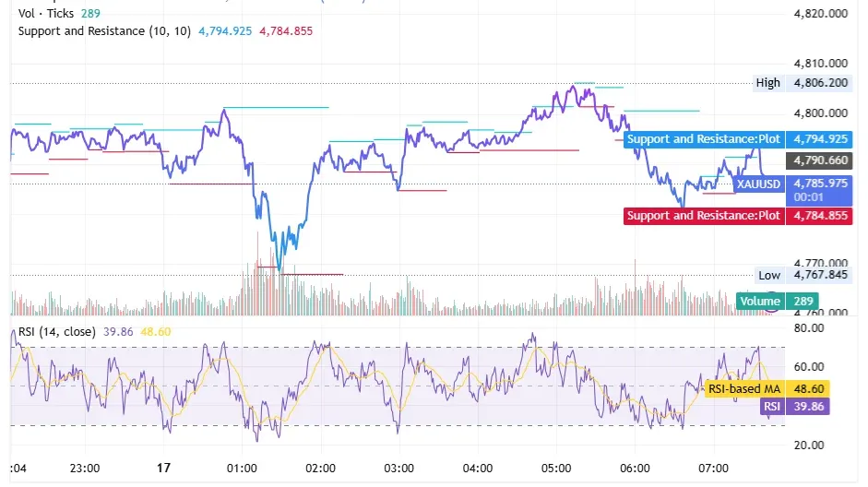Click the yellow 48.60 RSI legend value
868x487 pixels.
tap(156, 331)
